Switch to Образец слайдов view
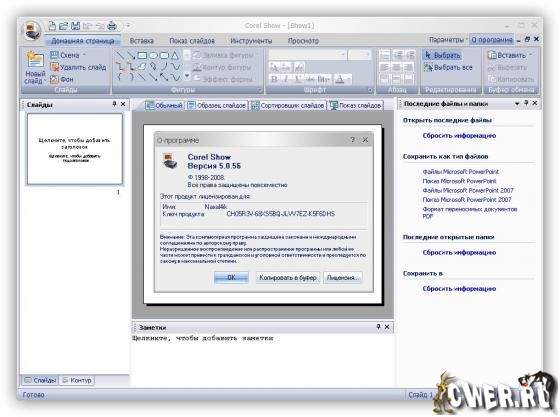This screenshot has height=417, width=560. point(217,105)
